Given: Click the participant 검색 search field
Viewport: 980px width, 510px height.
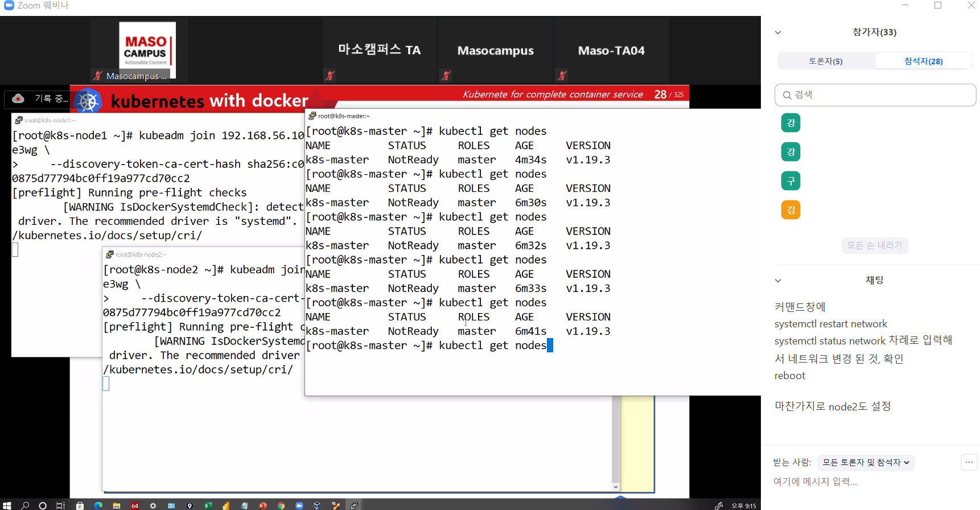Looking at the screenshot, I should pyautogui.click(x=875, y=95).
